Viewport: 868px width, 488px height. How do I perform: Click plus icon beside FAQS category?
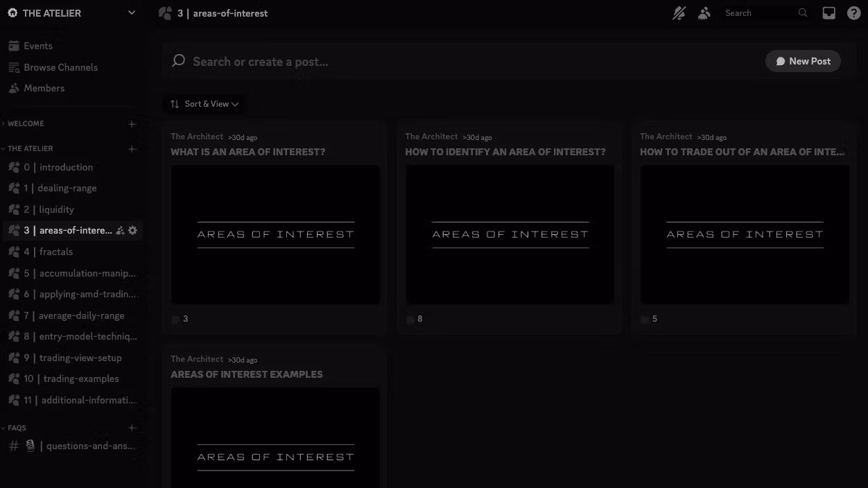tap(132, 428)
